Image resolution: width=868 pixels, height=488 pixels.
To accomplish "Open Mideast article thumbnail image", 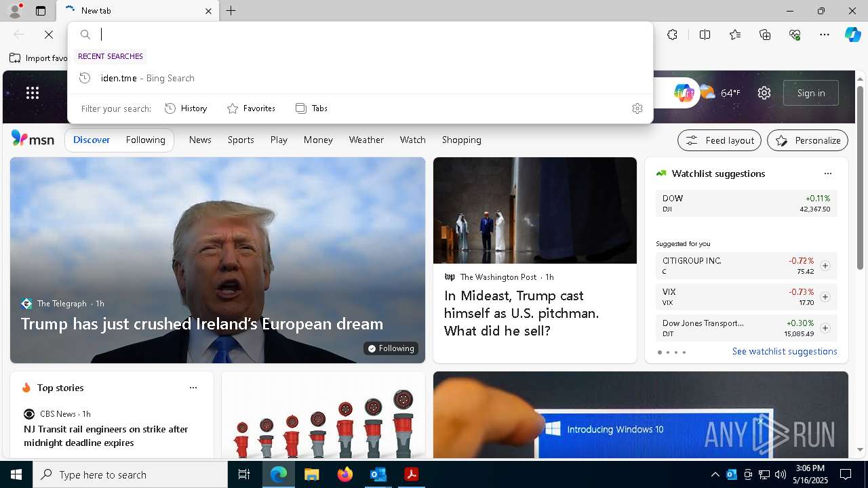I will (x=535, y=210).
